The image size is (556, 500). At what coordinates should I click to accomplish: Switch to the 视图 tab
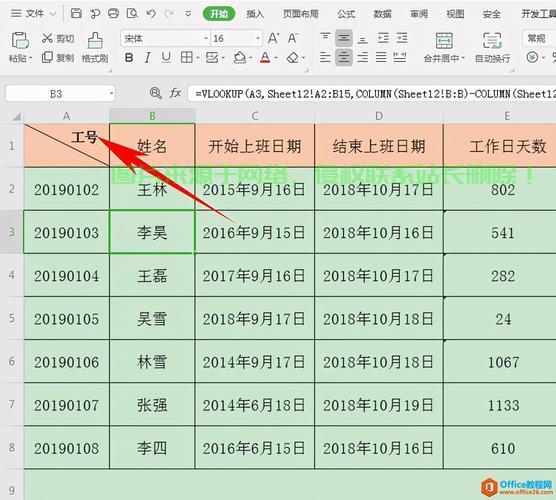tap(455, 14)
